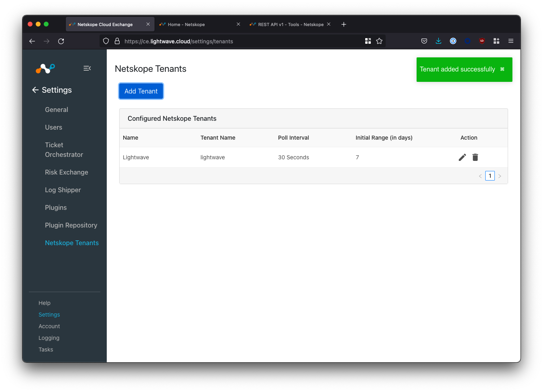The height and width of the screenshot is (392, 543).
Task: Click the padlock site info icon
Action: click(117, 41)
